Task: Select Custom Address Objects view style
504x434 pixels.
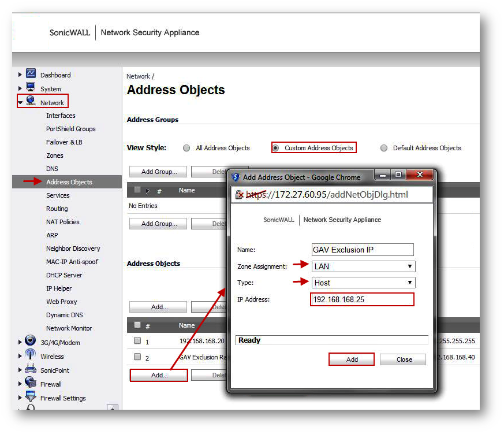Action: pyautogui.click(x=276, y=148)
